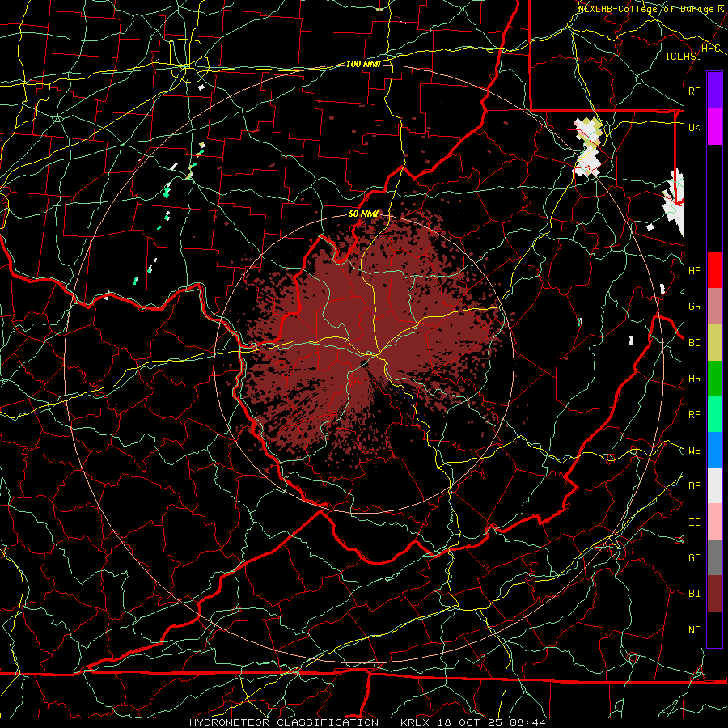Click the DS legend label
The width and height of the screenshot is (728, 728).
[694, 486]
